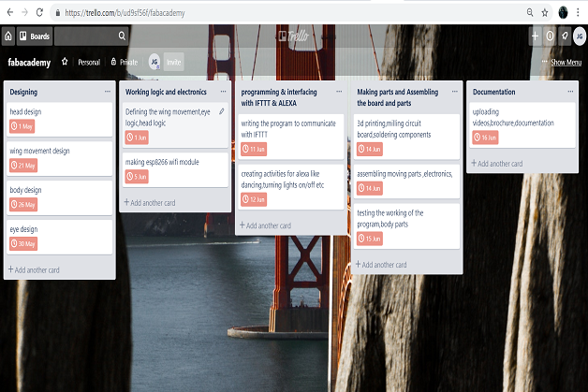Open writing the program IFTTT card

291,137
